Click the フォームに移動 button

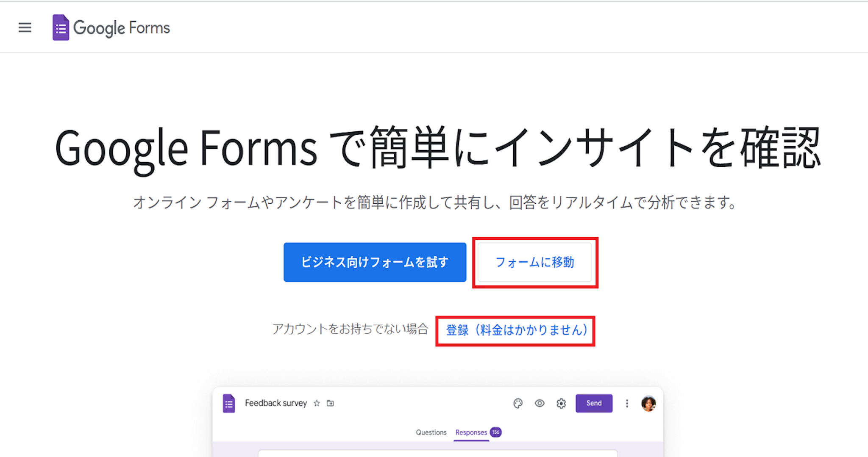click(534, 262)
